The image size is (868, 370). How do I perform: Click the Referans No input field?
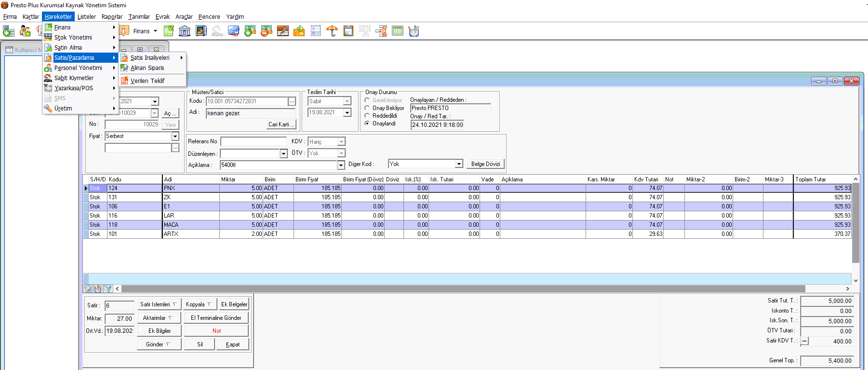coord(254,141)
